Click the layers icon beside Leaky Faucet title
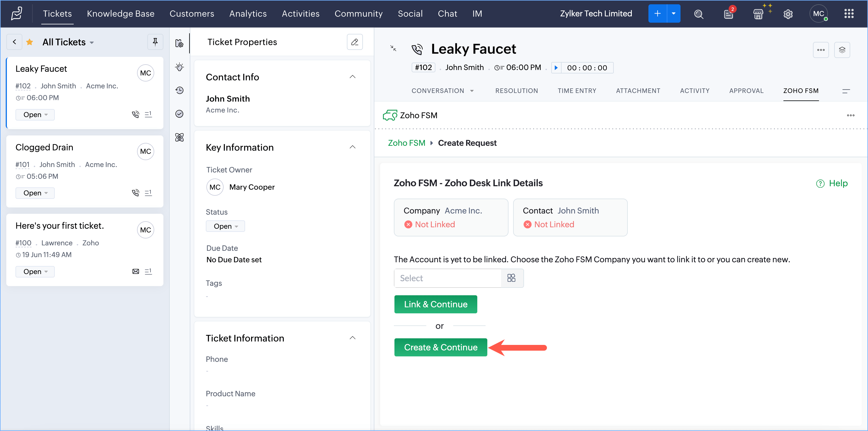This screenshot has width=868, height=431. pos(842,50)
